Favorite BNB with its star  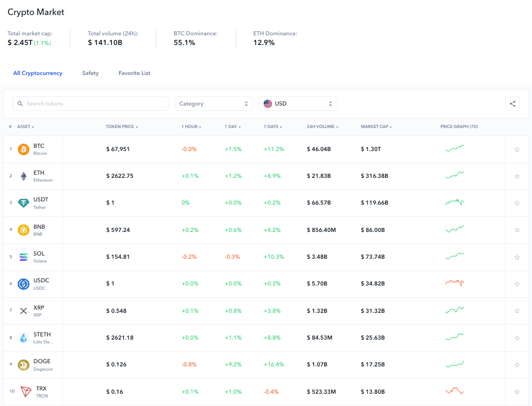click(x=517, y=230)
